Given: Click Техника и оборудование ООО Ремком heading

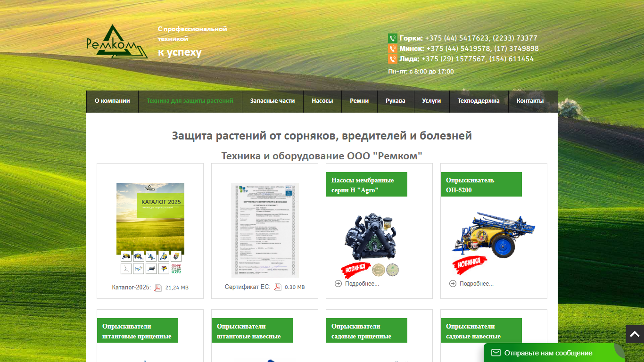Looking at the screenshot, I should pyautogui.click(x=322, y=156).
